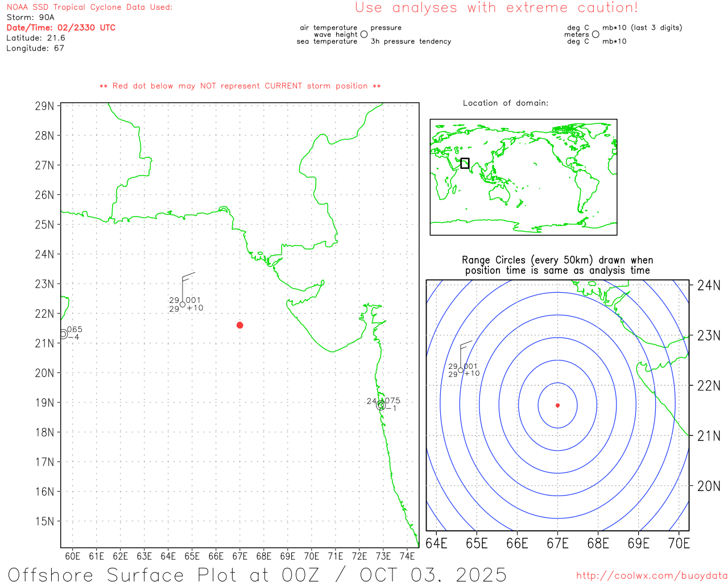Click the 'Date/Time: 02/2330 UTC' text
Image resolution: width=728 pixels, height=582 pixels.
61,27
